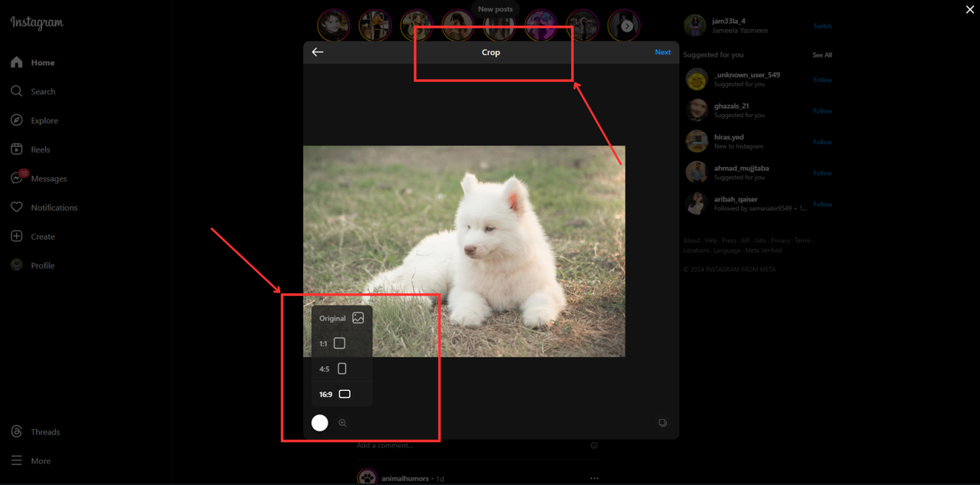Open Messages from sidebar

pyautogui.click(x=40, y=179)
